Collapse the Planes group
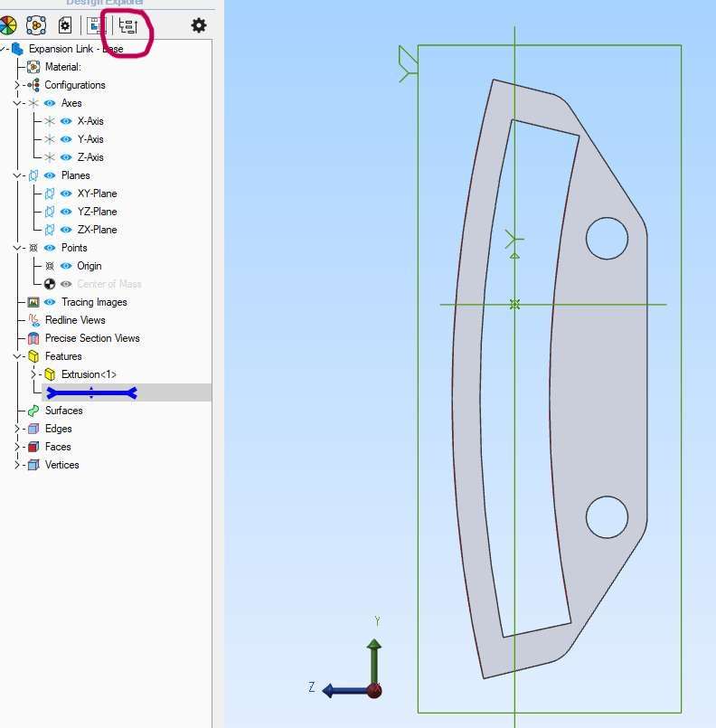 click(17, 175)
